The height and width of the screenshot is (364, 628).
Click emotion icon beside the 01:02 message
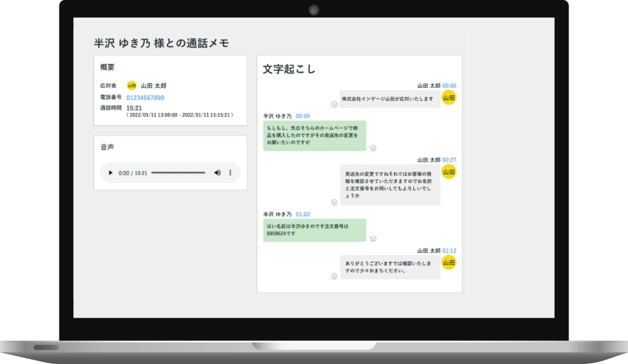coord(373,238)
